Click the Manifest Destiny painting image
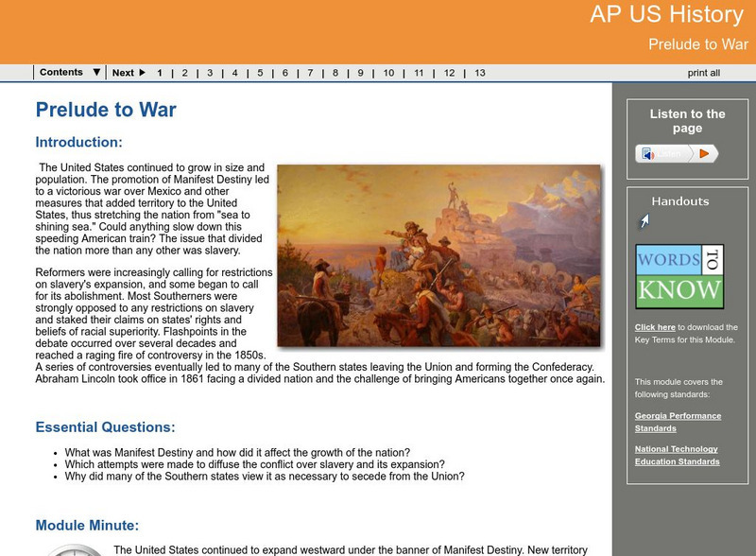756x556 pixels. click(x=438, y=255)
